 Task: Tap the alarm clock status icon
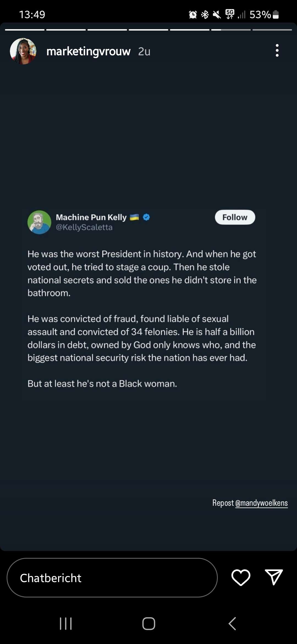coord(193,15)
